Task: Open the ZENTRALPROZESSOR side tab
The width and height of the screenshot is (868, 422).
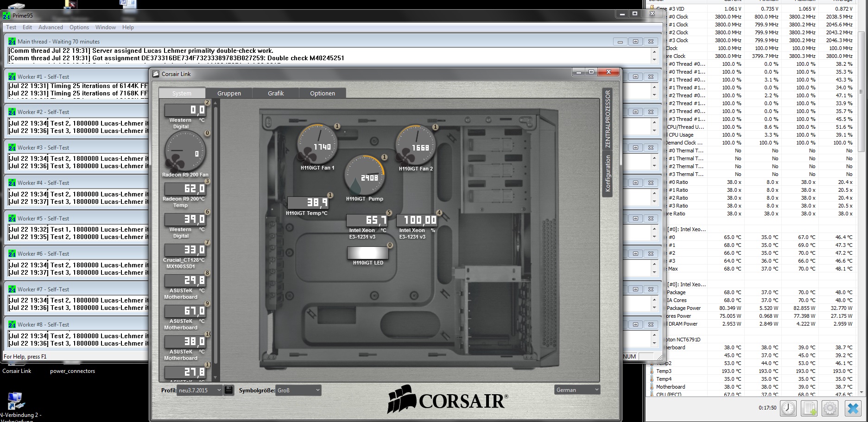Action: tap(608, 119)
